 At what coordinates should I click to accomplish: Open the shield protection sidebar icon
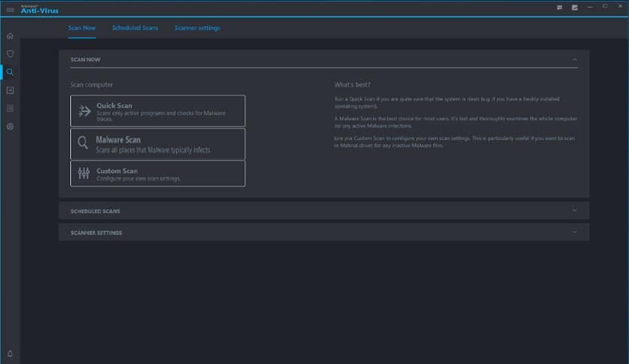(10, 53)
